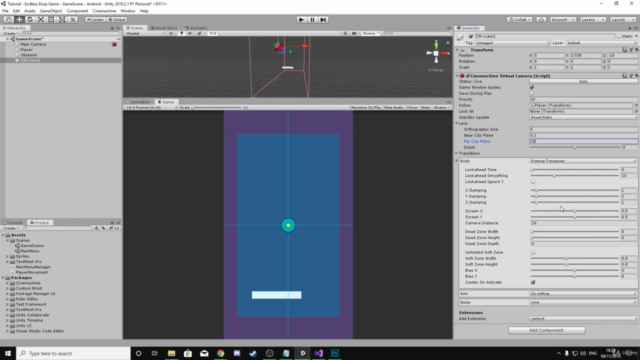
Task: Open Visual Studio from the taskbar
Action: pyautogui.click(x=318, y=353)
